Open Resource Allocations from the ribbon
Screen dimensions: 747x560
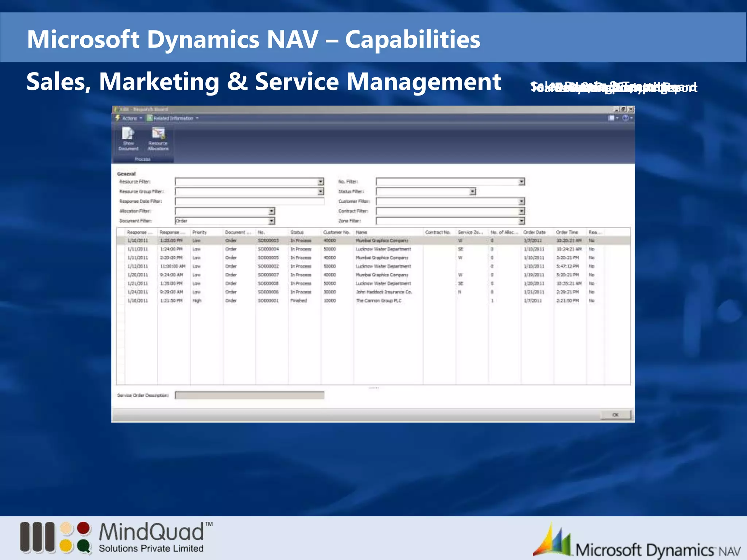tap(158, 134)
